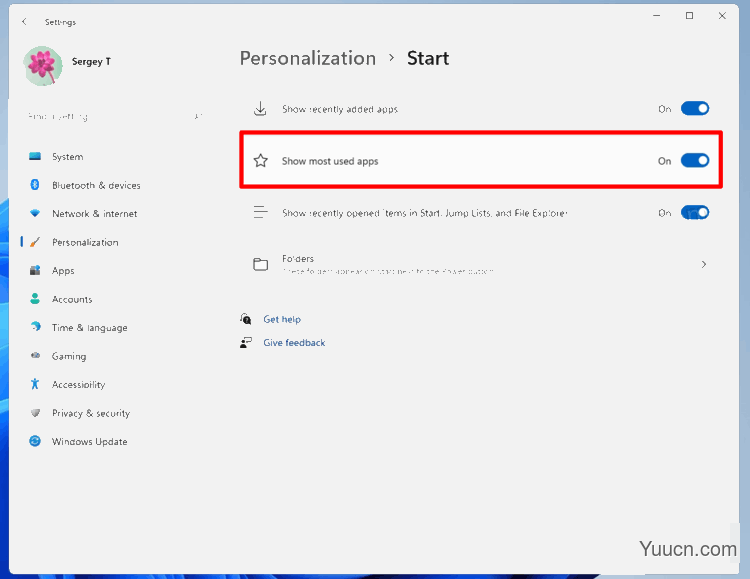Screen dimensions: 750x579
Task: Click the On label for recently opened items
Action: (664, 213)
